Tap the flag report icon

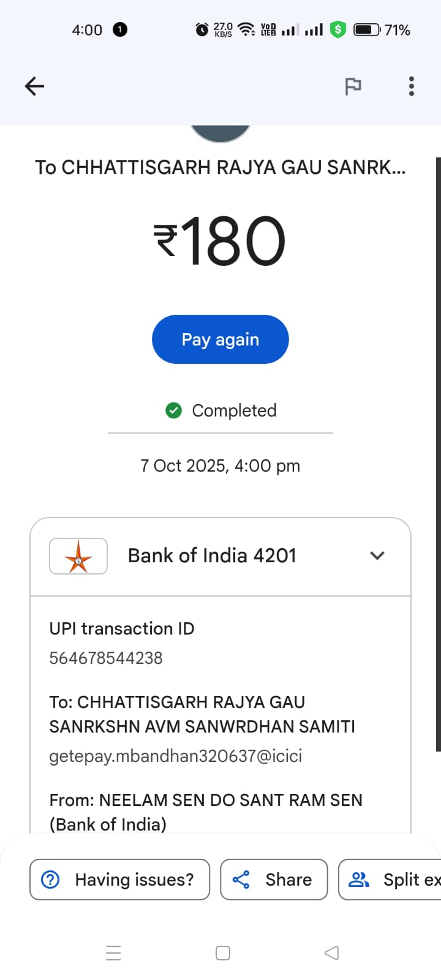pyautogui.click(x=353, y=86)
